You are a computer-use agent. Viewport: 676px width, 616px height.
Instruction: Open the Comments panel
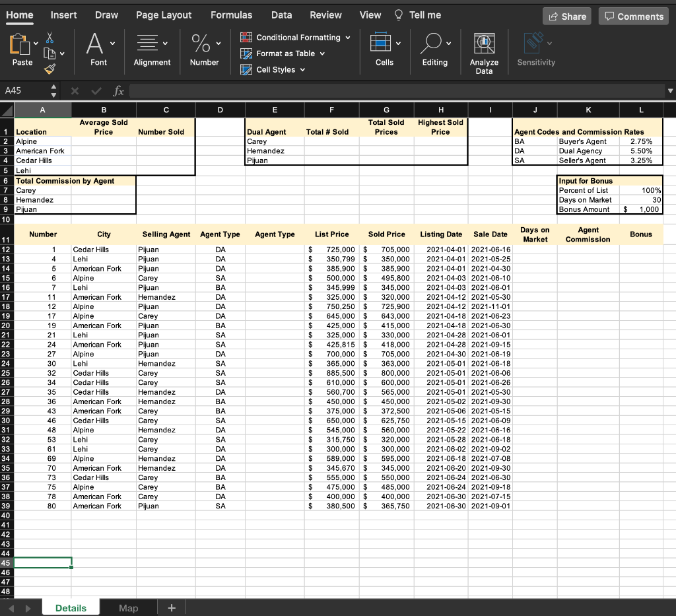[x=633, y=15]
